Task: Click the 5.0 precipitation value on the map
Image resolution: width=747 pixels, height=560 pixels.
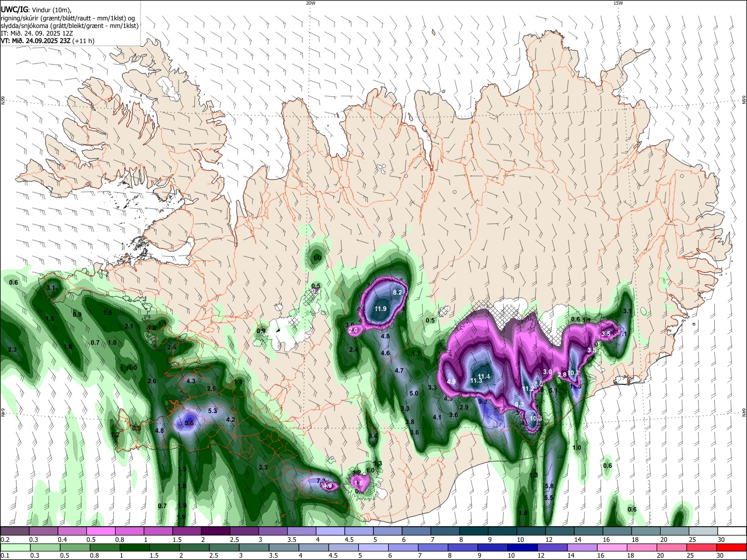Action: tap(414, 393)
